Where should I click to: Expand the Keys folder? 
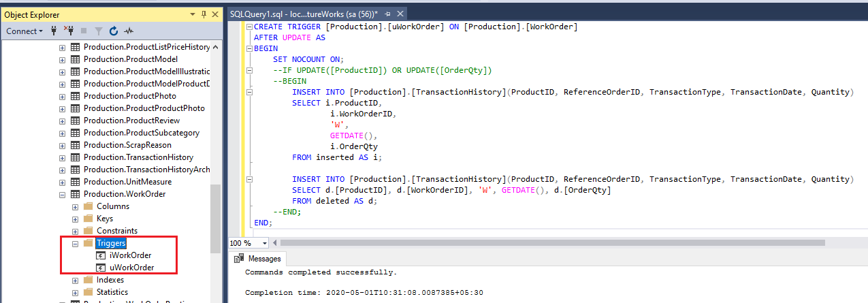[75, 219]
